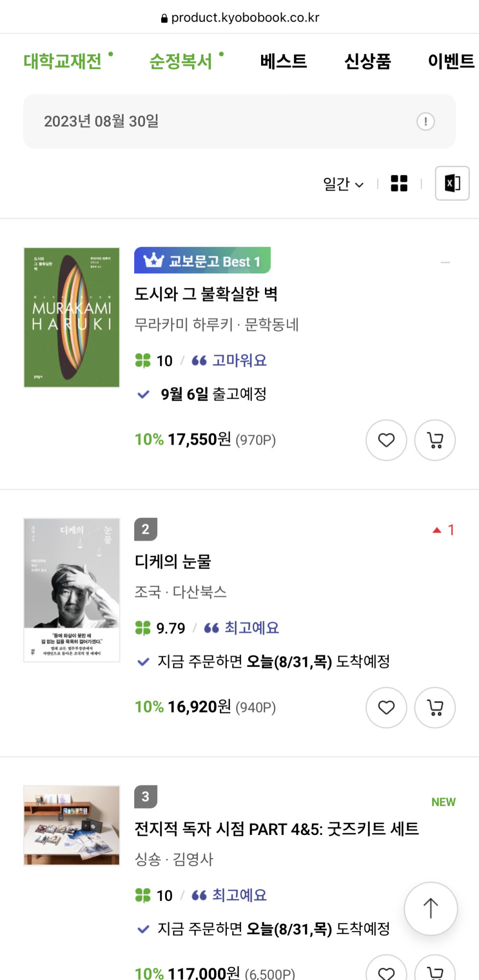Switch to the 대학교재전 tab
479x980 pixels.
[x=63, y=61]
